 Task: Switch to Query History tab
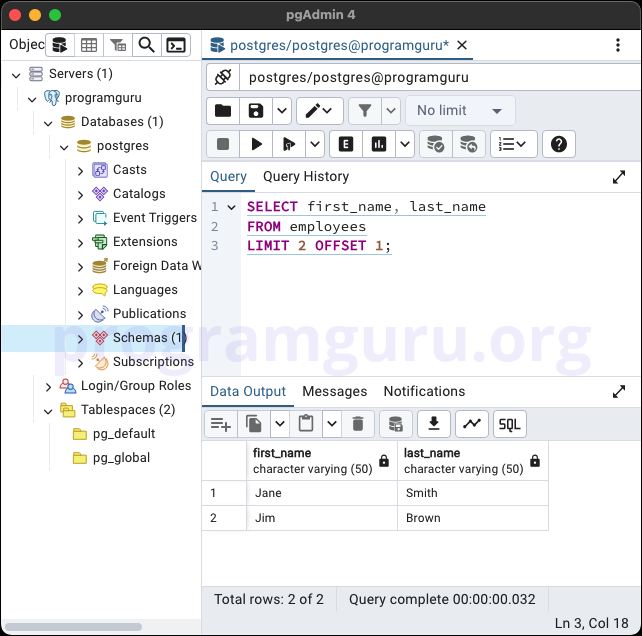point(306,177)
